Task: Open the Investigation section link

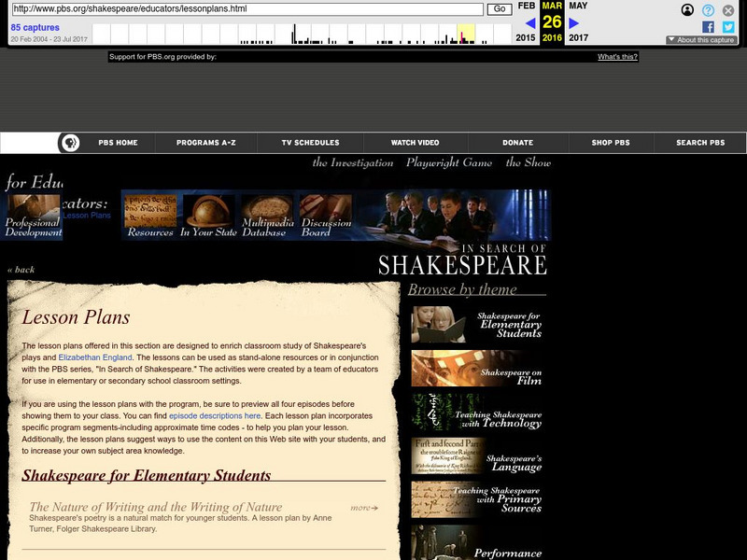Action: (353, 162)
